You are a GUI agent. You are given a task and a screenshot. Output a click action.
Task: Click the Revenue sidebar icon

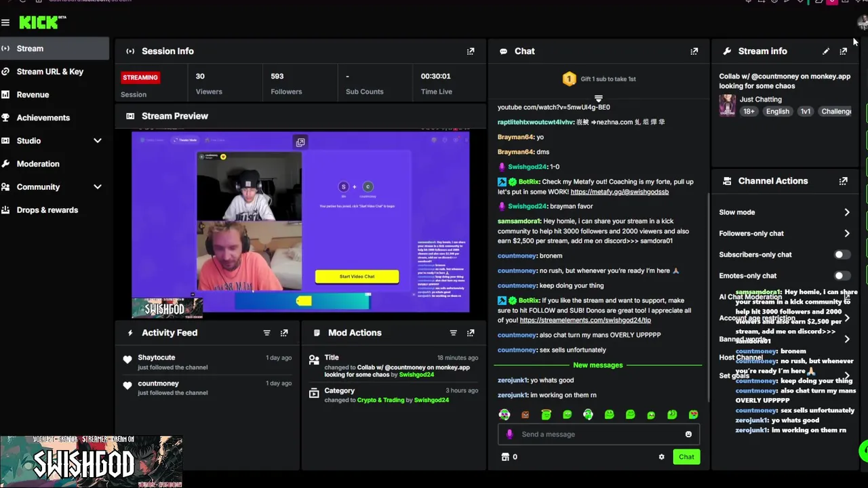tap(5, 95)
